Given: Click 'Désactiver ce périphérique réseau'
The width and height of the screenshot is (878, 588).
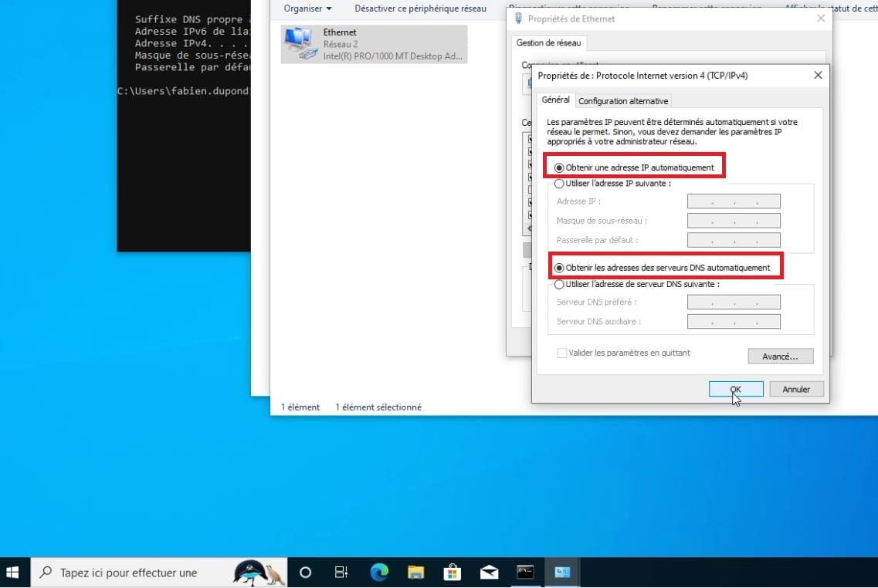Looking at the screenshot, I should tap(419, 8).
